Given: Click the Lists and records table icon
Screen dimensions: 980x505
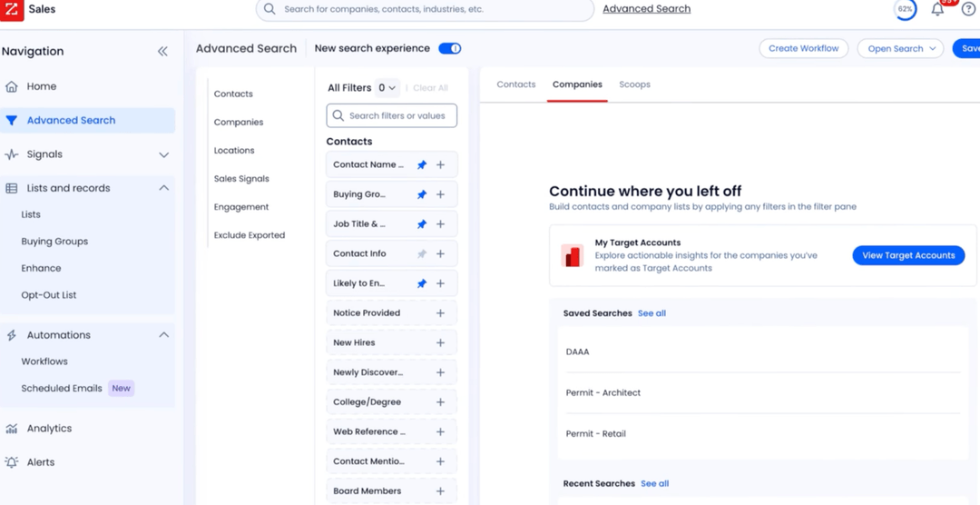Looking at the screenshot, I should point(11,188).
